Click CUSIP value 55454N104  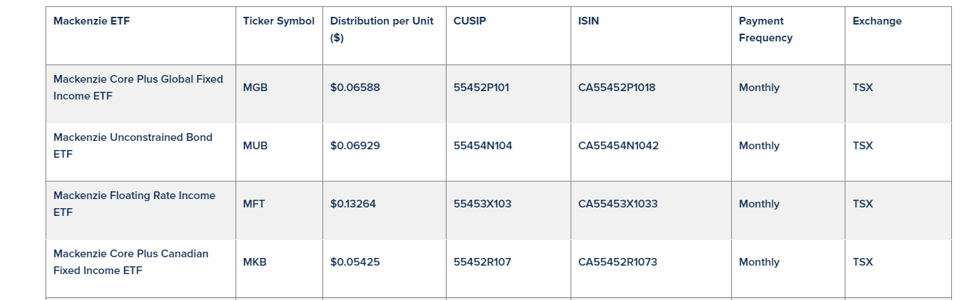(483, 146)
